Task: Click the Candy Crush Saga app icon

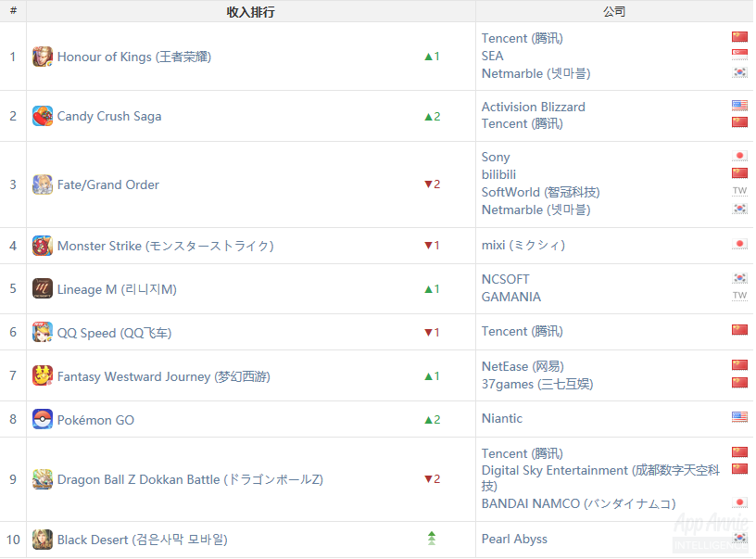Action: tap(43, 116)
